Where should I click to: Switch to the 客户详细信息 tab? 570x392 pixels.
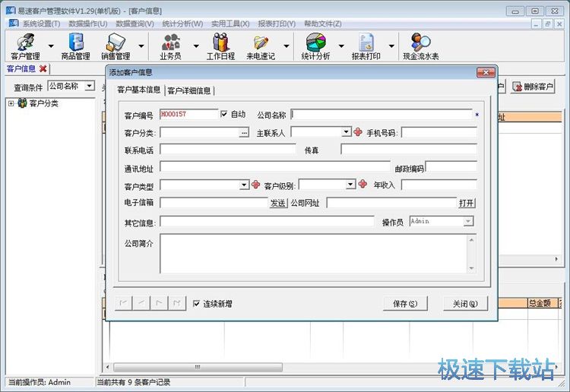click(x=189, y=90)
